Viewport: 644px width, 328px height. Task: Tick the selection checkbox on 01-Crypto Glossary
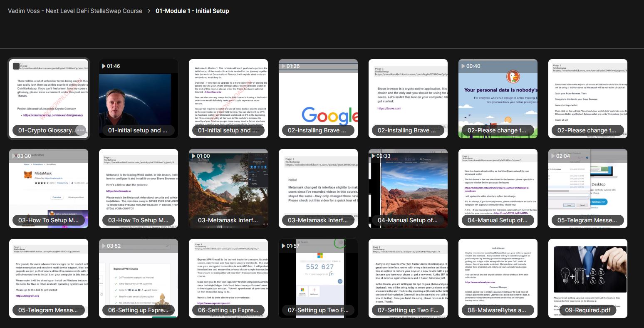[x=16, y=66]
